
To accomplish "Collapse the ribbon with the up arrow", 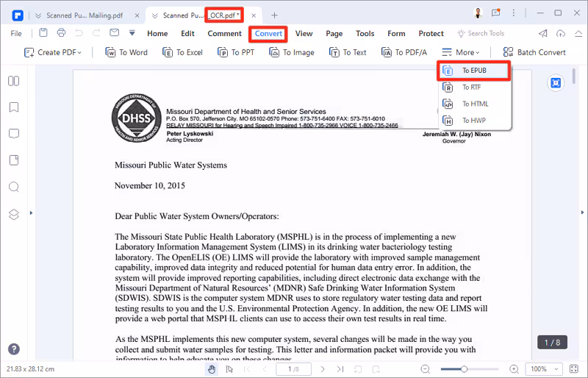I will click(578, 33).
